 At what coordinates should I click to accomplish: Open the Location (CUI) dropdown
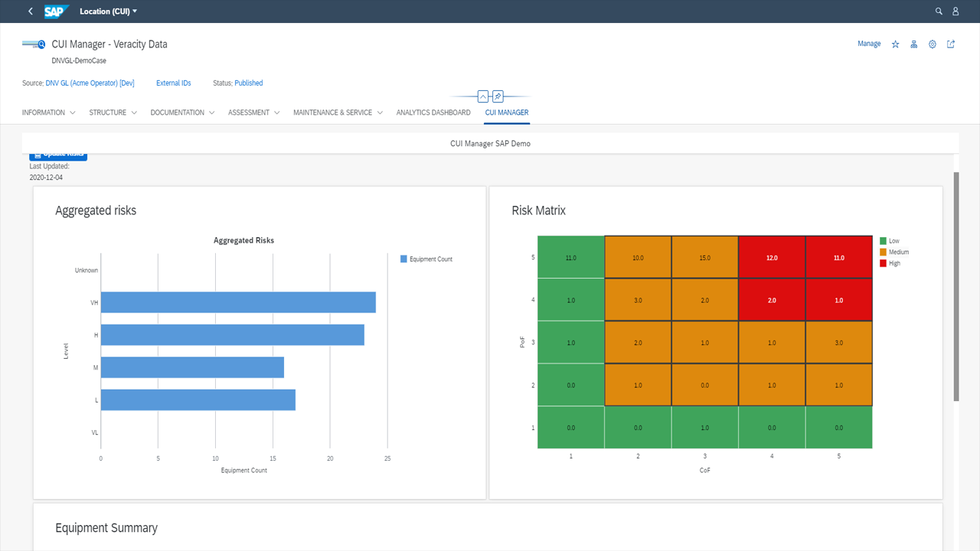coord(109,11)
